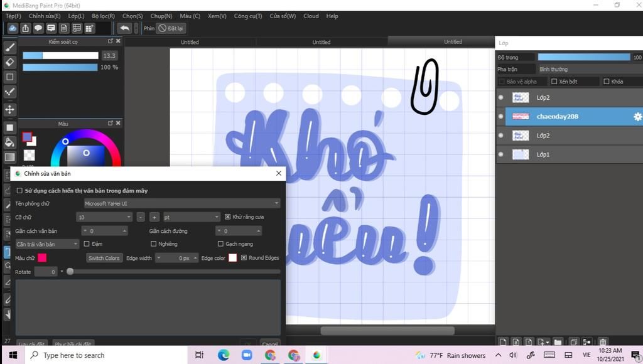
Task: Click the text input area in dialog
Action: click(148, 308)
